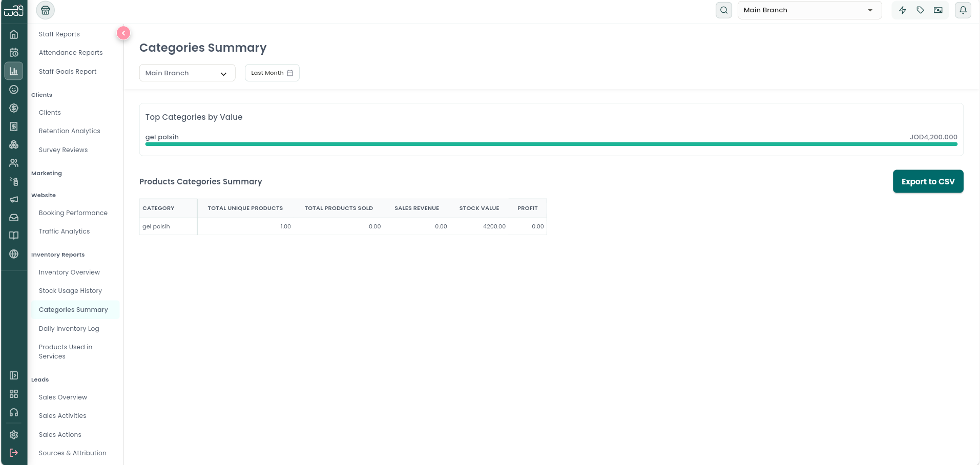Open Sales Overview under Leads
Viewport: 980px width, 465px height.
(63, 397)
